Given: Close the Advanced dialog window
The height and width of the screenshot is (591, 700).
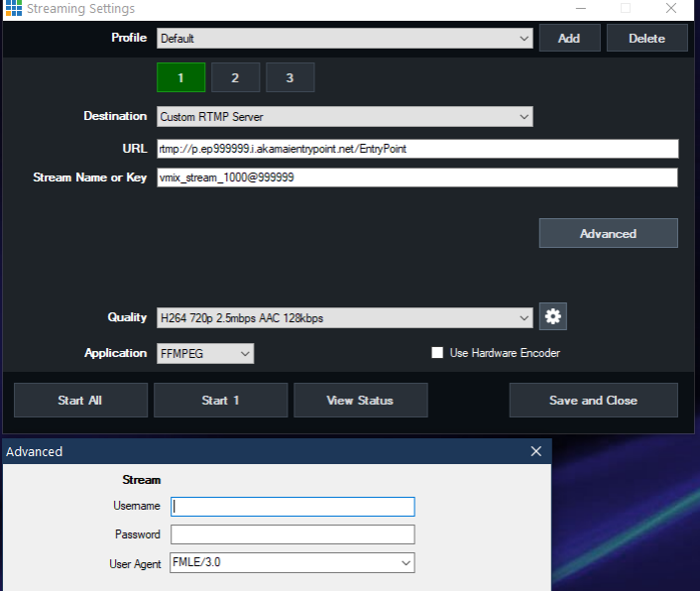Looking at the screenshot, I should pos(536,451).
